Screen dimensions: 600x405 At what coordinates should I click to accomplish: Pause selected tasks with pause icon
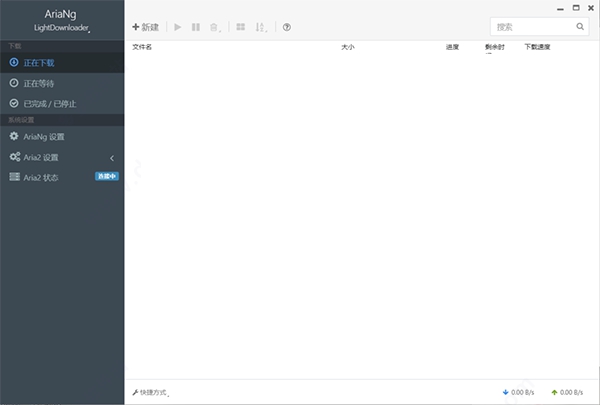tap(196, 27)
